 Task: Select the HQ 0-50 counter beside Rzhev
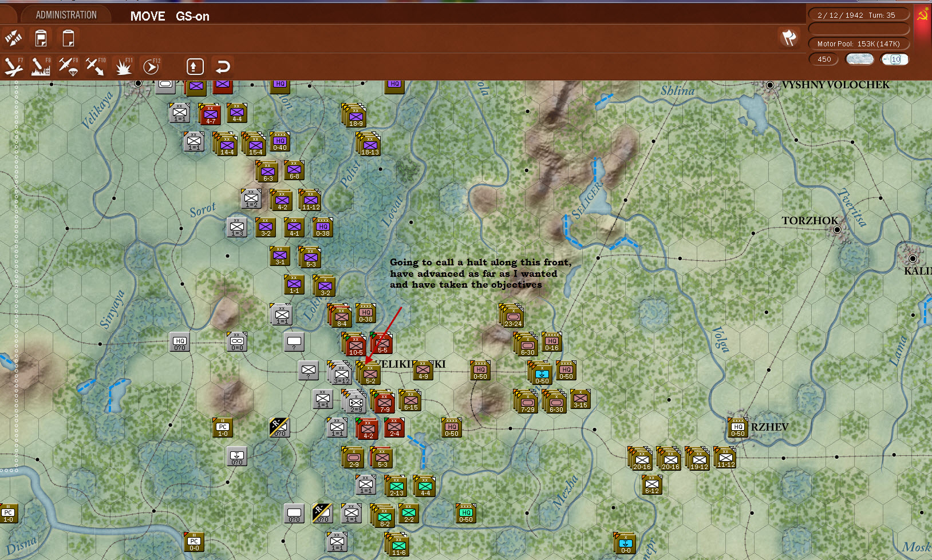(x=738, y=428)
